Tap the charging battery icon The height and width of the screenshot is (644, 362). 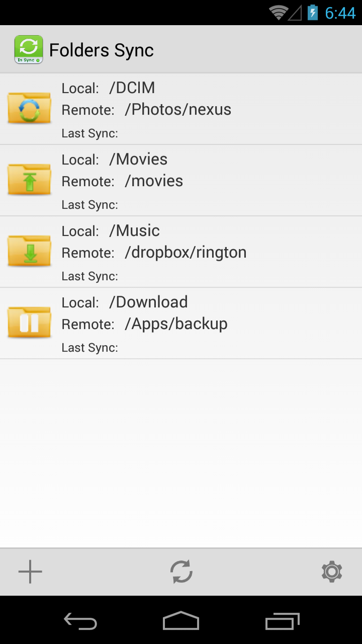[312, 12]
